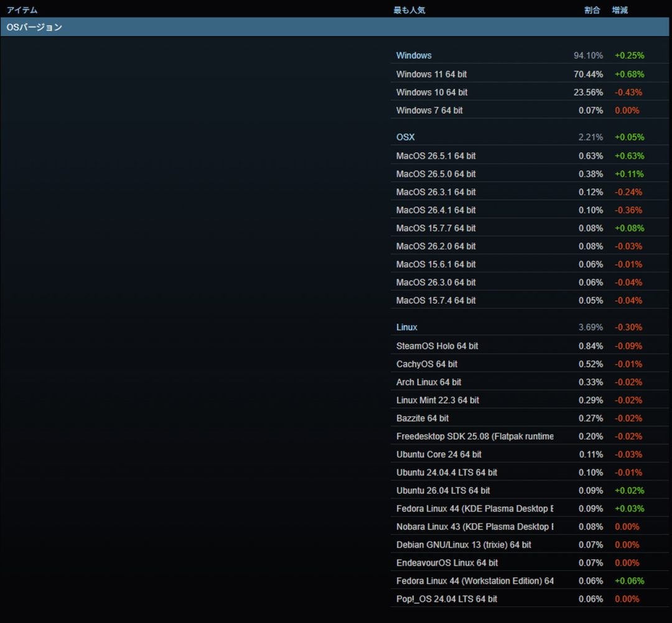The height and width of the screenshot is (623, 672).
Task: Click the 増減 column header
Action: point(620,10)
